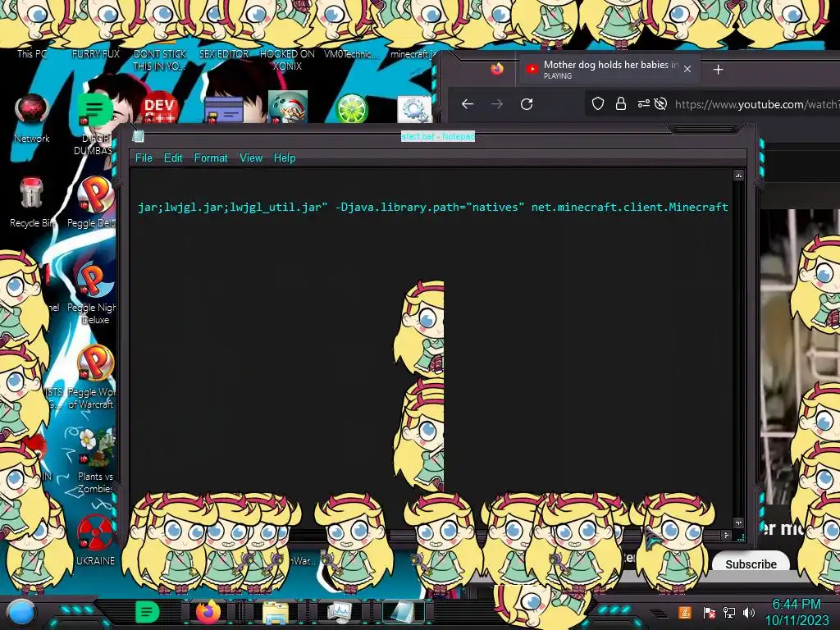Screen dimensions: 840x630
Task: Select the 'HOOKED ON XONIX' desktop label
Action: 288,60
